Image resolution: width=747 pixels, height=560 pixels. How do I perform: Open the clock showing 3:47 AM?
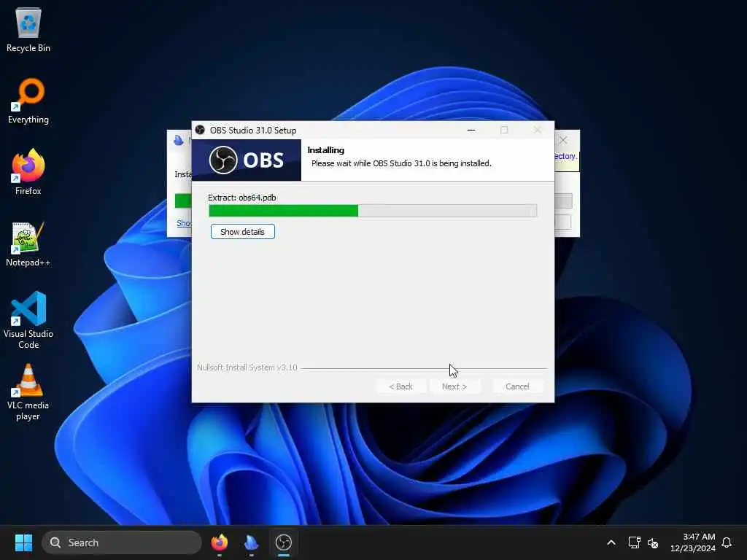(693, 542)
